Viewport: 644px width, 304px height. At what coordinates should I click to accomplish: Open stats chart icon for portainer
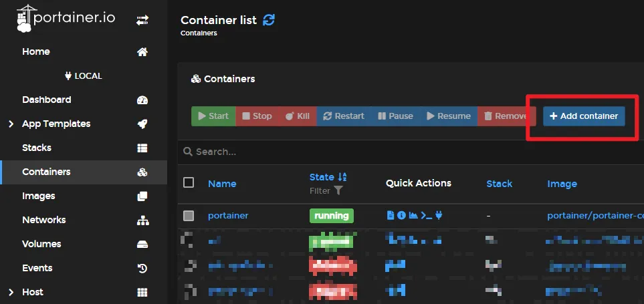pyautogui.click(x=413, y=216)
